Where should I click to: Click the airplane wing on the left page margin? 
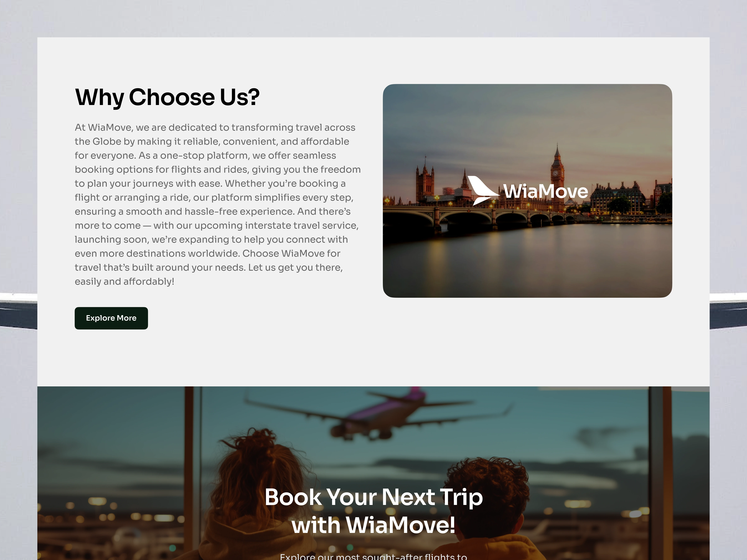coord(19,310)
